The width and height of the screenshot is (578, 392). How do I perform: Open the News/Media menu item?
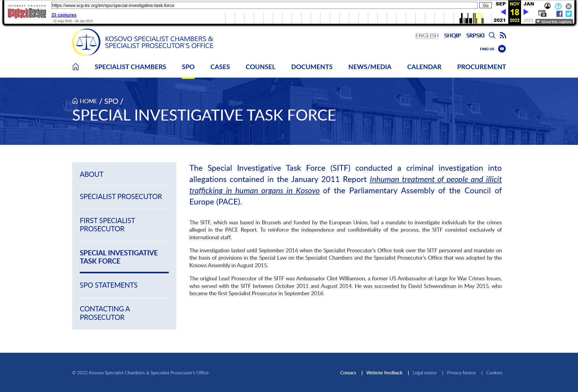370,67
